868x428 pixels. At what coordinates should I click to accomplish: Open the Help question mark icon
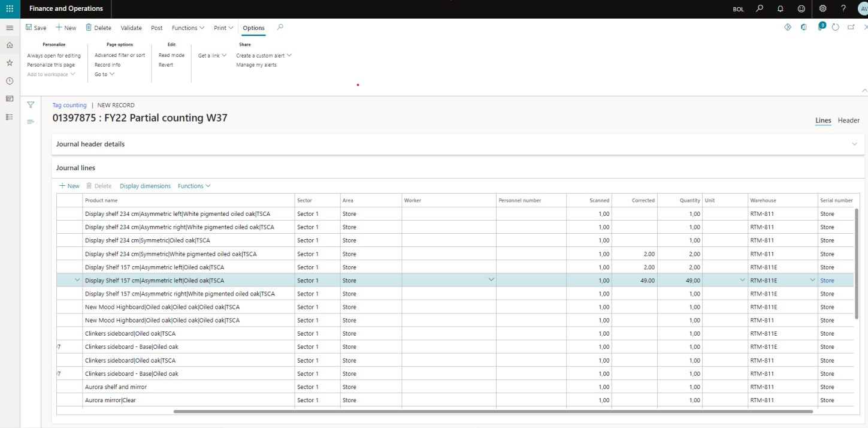[843, 9]
